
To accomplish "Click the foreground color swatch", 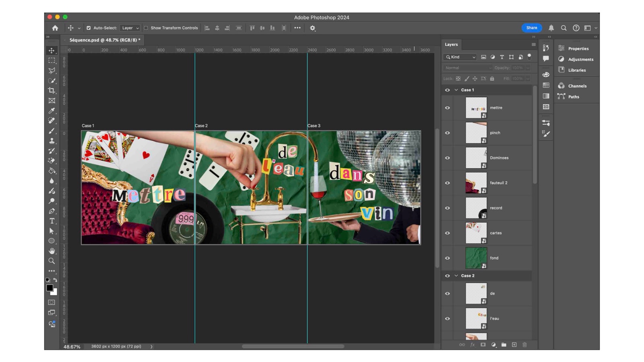I will coord(50,288).
